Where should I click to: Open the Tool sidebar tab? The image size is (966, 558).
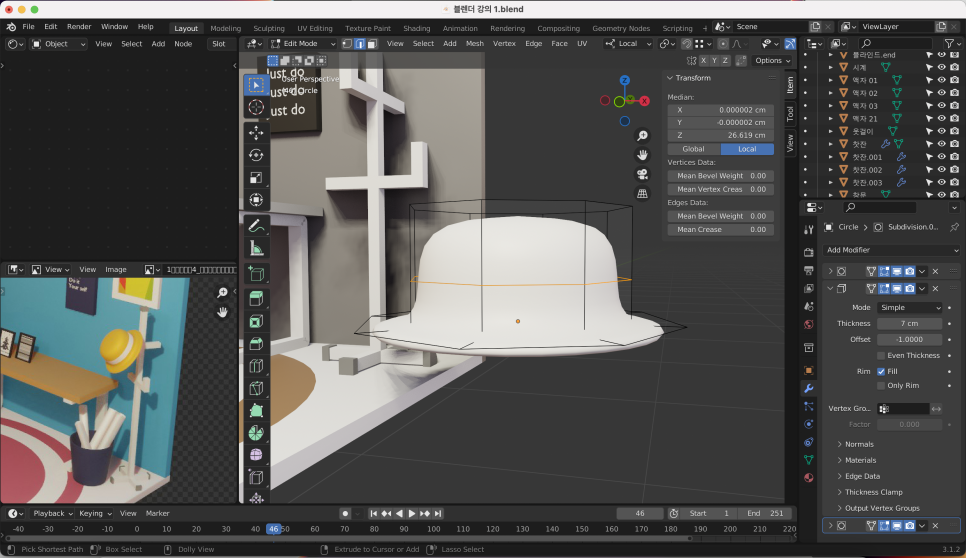[790, 114]
